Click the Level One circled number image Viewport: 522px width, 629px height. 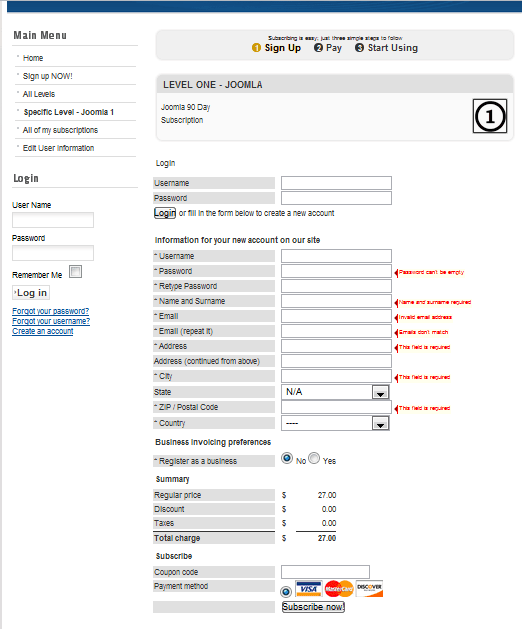pos(490,116)
